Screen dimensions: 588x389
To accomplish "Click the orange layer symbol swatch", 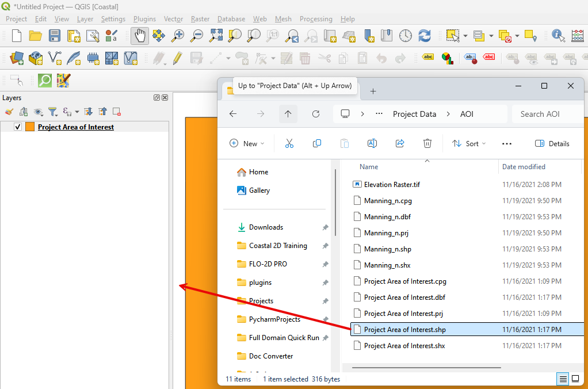I will 30,127.
